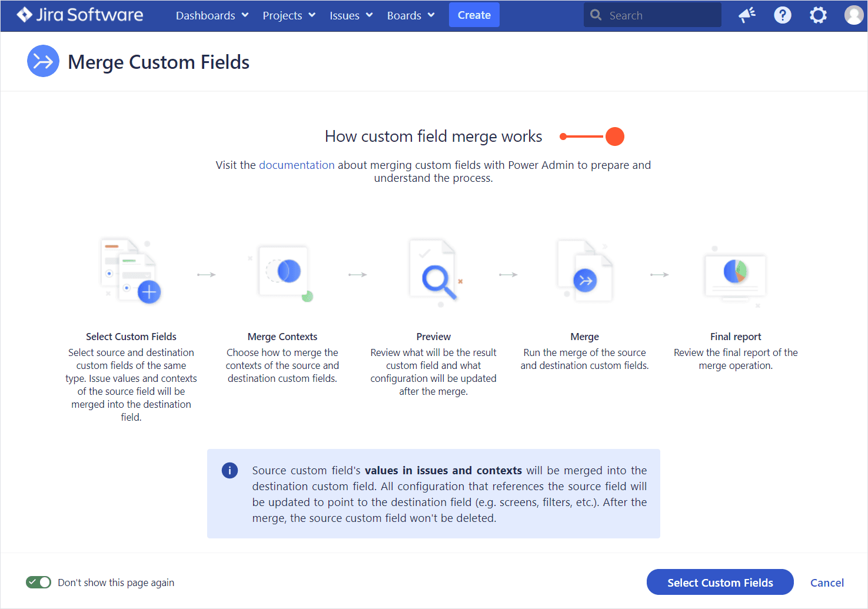Open the user profile avatar
This screenshot has height=609, width=868.
(x=854, y=15)
